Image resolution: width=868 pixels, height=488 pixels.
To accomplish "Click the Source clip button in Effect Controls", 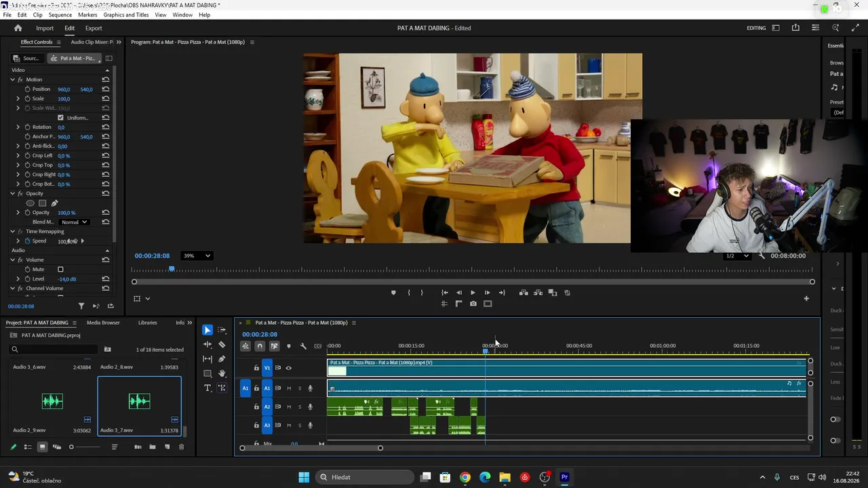I will tap(27, 58).
